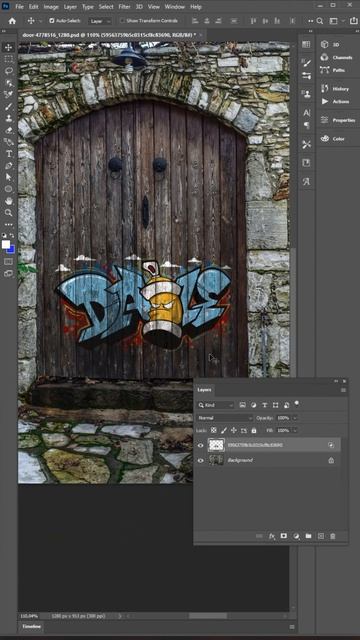Open the Color panel
The image size is (360, 640).
point(333,139)
